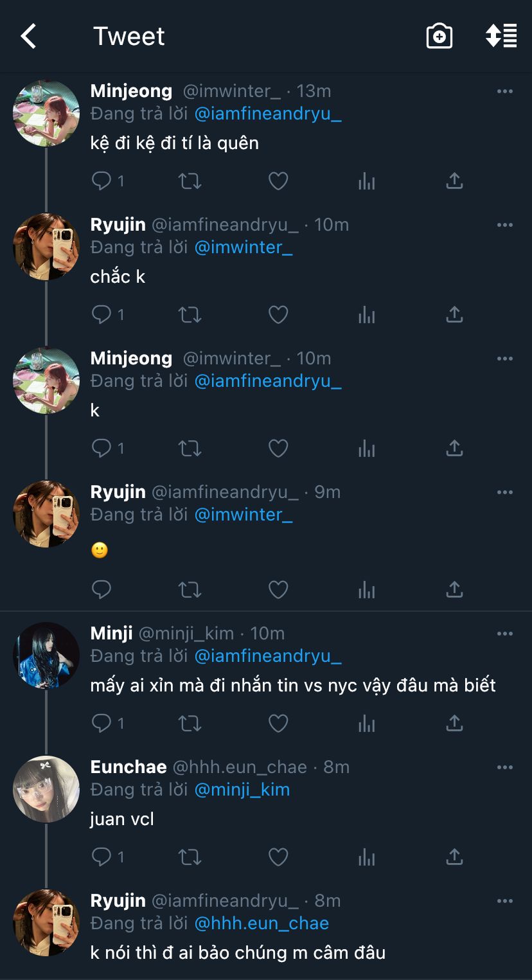Retweet Ryujin's "chắc k" reply
The height and width of the screenshot is (980, 532).
click(x=190, y=315)
